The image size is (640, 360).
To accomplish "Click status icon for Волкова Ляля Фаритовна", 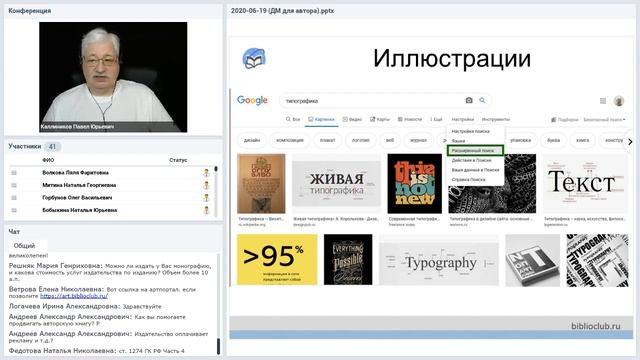I will [x=207, y=173].
